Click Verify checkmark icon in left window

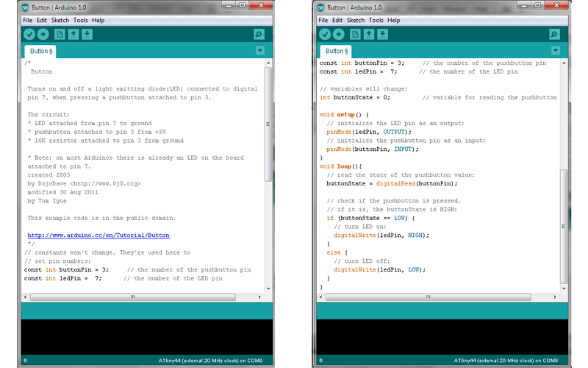point(29,34)
